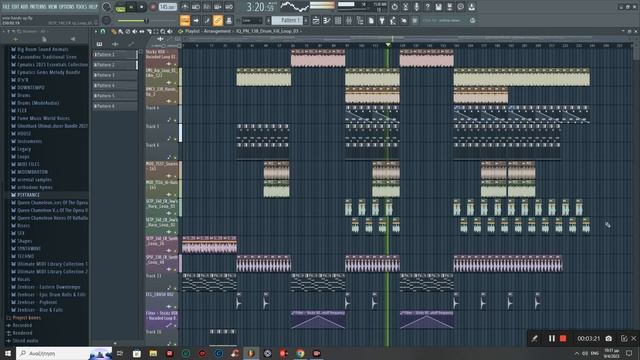Mute Track 4 using its green dot

(x=175, y=120)
